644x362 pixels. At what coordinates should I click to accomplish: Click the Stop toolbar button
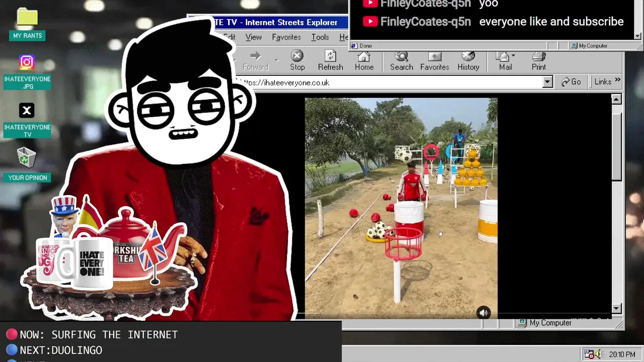(x=297, y=60)
